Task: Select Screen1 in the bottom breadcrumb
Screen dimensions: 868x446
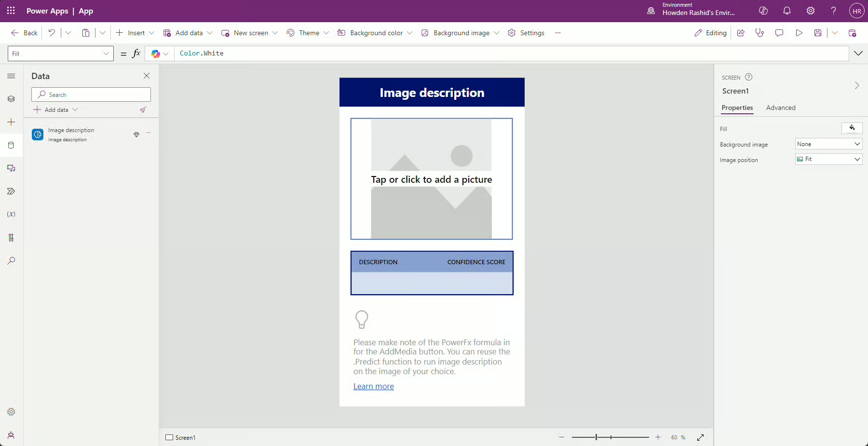Action: point(181,437)
